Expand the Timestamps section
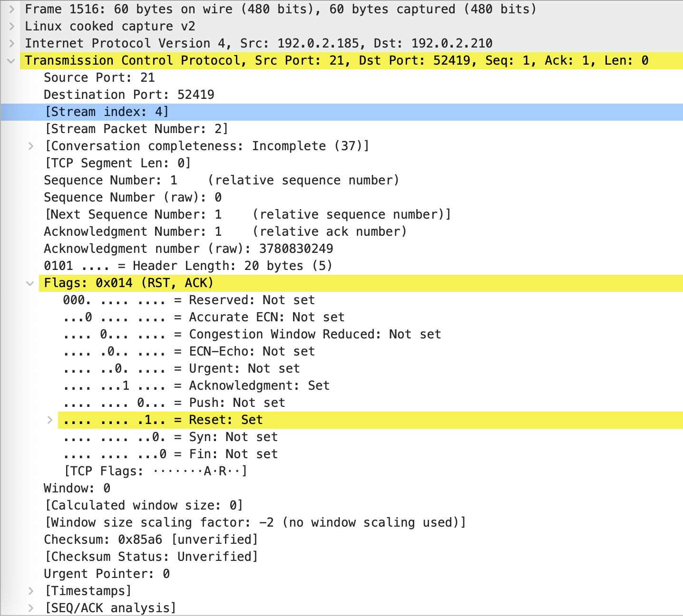 coord(31,591)
